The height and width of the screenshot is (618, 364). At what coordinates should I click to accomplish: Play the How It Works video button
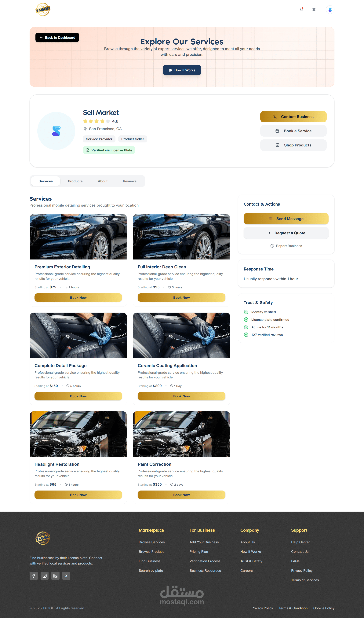(x=182, y=70)
